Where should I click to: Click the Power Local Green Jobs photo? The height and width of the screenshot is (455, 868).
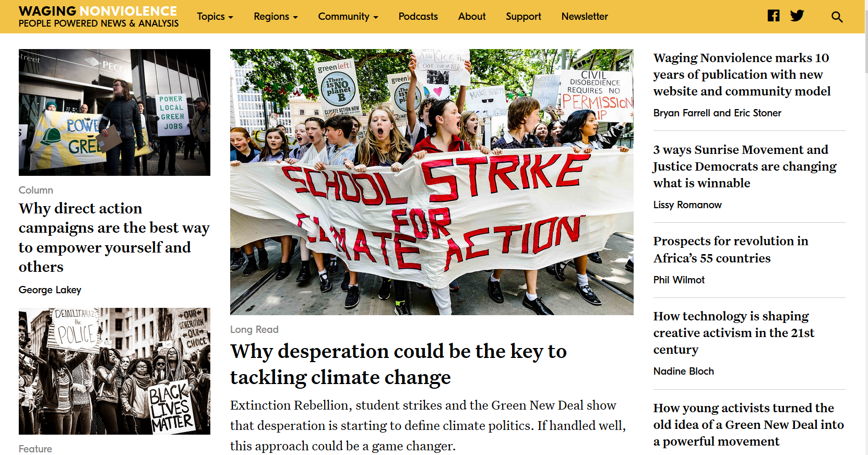[x=114, y=112]
